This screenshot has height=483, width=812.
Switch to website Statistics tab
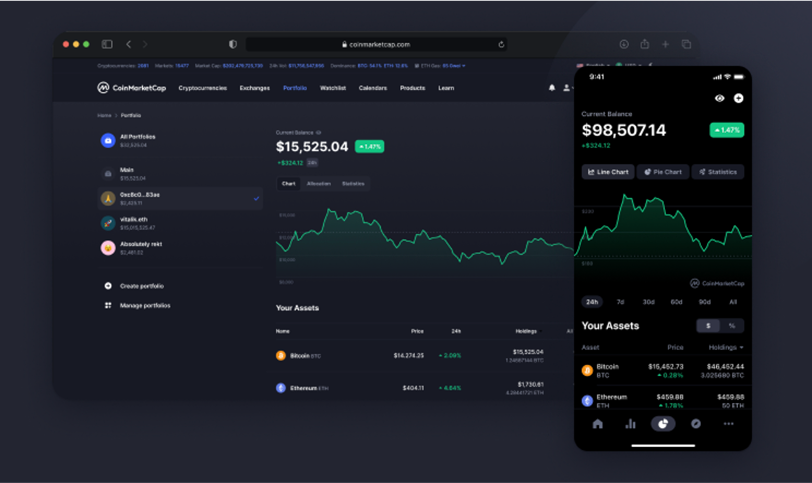pyautogui.click(x=353, y=183)
